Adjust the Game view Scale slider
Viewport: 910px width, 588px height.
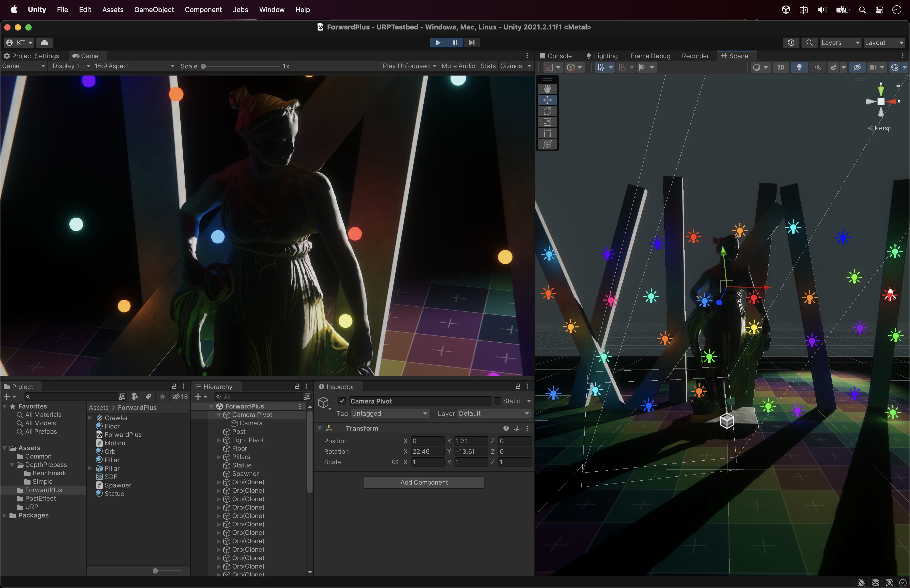204,66
